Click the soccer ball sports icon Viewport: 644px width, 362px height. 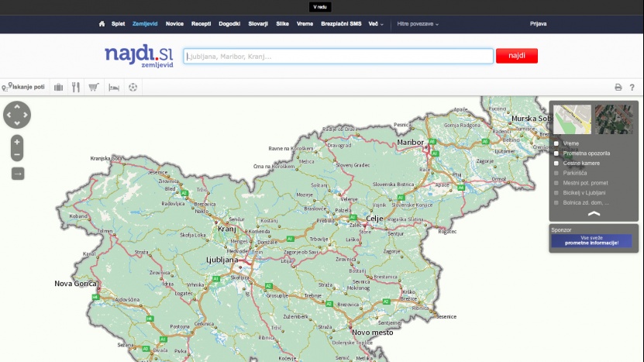pos(133,88)
